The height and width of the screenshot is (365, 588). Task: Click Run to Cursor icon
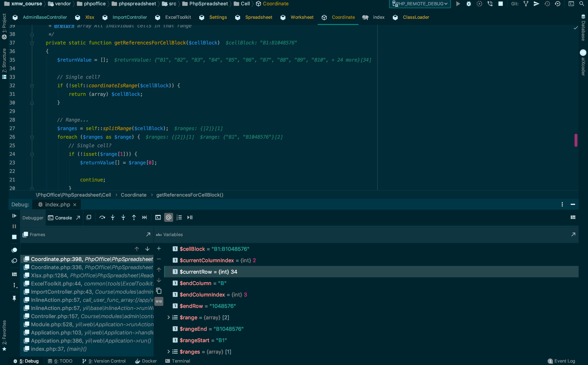pos(145,218)
